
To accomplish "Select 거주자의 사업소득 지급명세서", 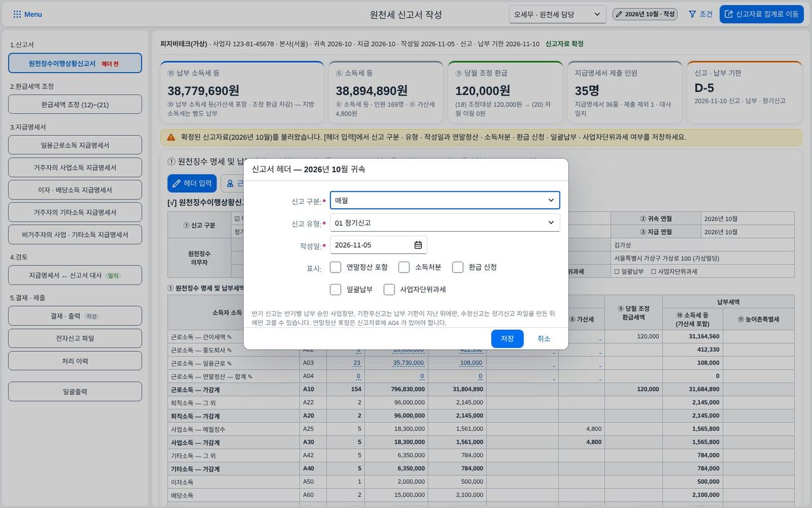I will click(75, 168).
